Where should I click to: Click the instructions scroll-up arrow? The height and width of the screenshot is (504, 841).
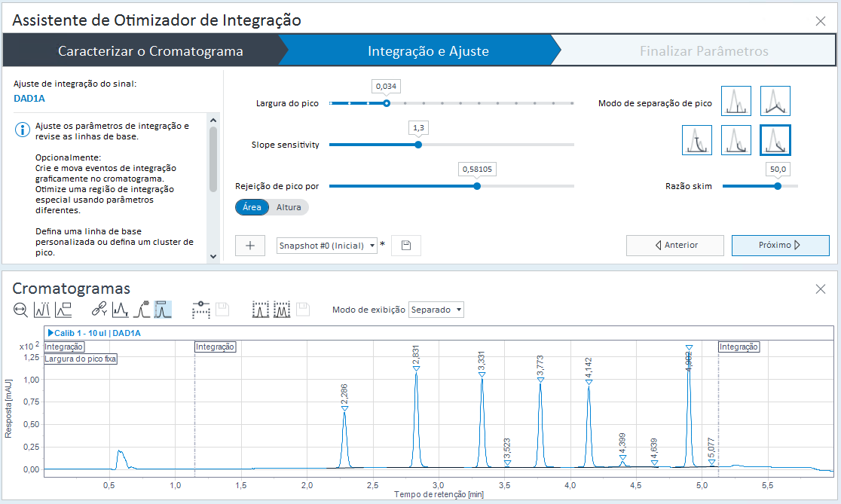tap(213, 120)
